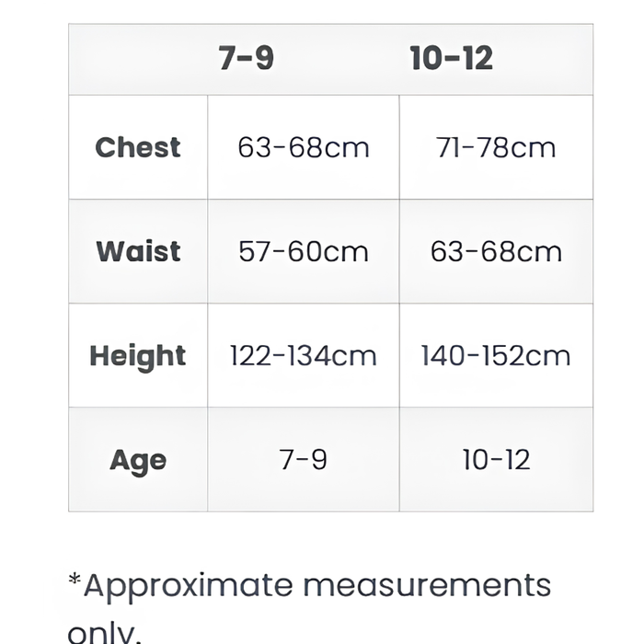
Task: Click the empty top-left header cell
Action: pyautogui.click(x=138, y=60)
